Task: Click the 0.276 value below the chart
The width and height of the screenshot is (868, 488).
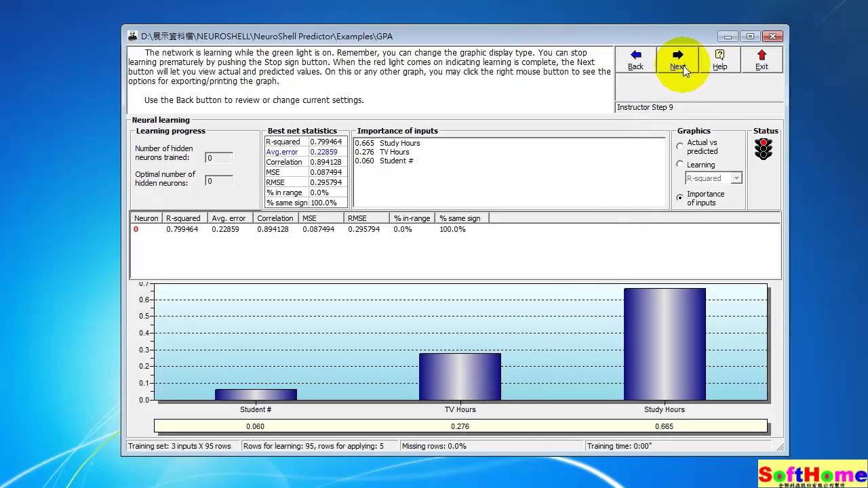Action: point(460,426)
